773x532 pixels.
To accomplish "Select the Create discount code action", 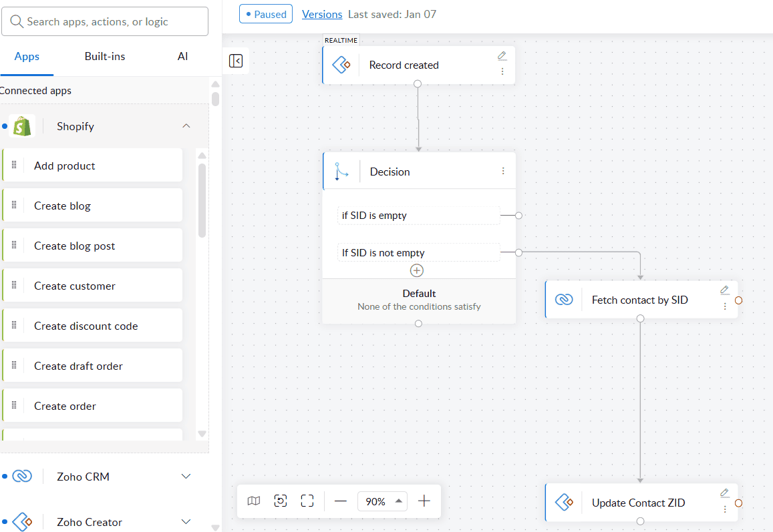I will (x=92, y=325).
